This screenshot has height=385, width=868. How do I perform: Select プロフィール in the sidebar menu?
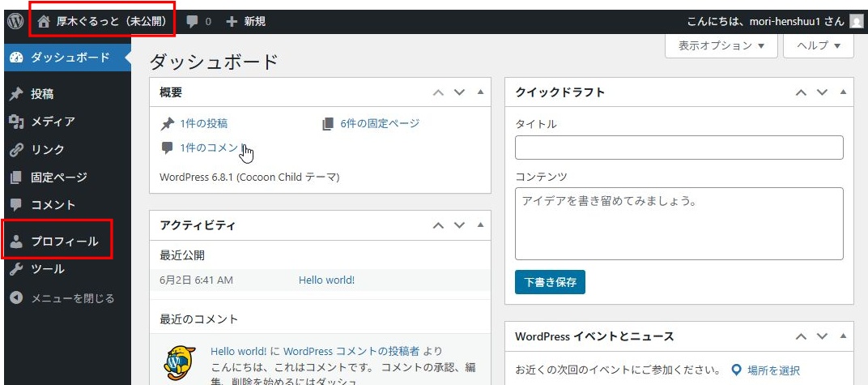point(64,242)
